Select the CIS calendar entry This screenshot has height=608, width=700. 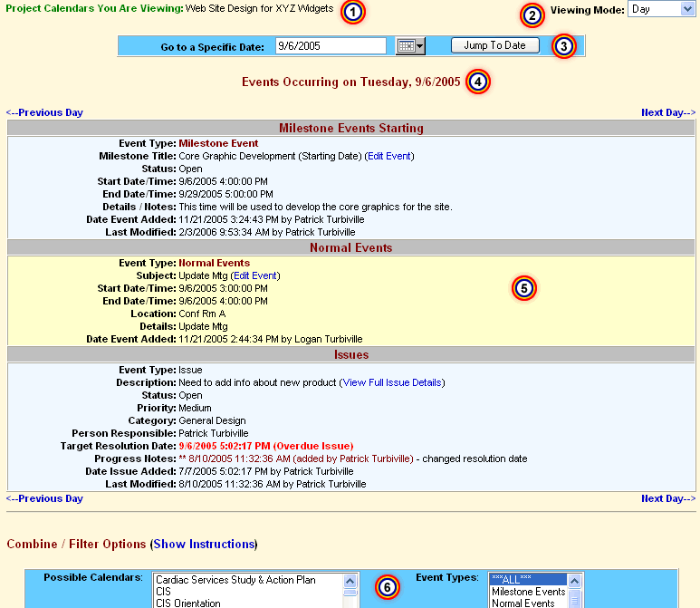pyautogui.click(x=163, y=592)
